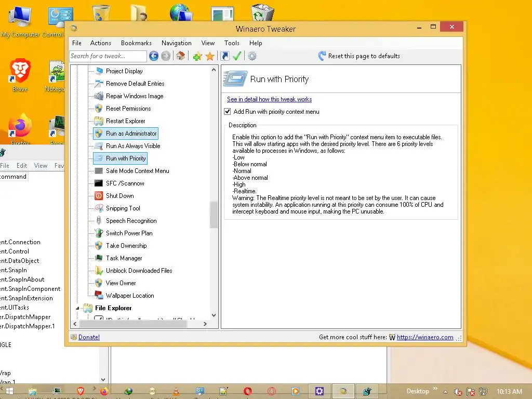Open Brave desktop shortcut
The image size is (532, 399).
[x=20, y=75]
